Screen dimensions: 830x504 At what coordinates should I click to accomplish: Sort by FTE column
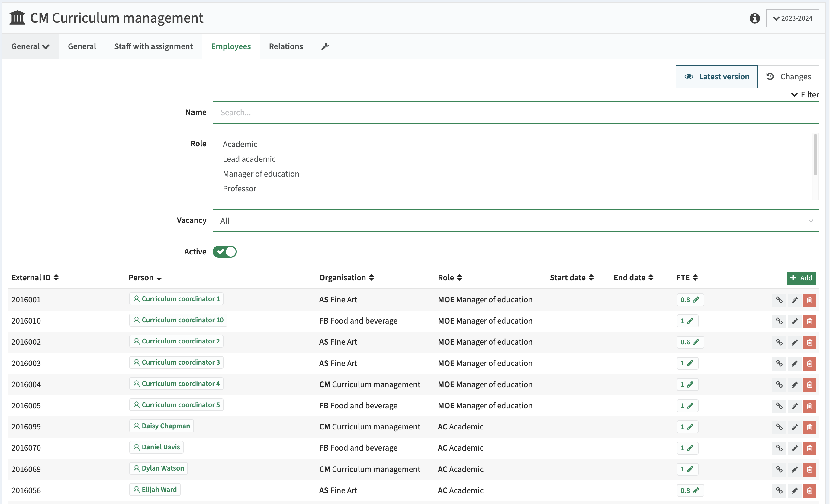pyautogui.click(x=687, y=278)
